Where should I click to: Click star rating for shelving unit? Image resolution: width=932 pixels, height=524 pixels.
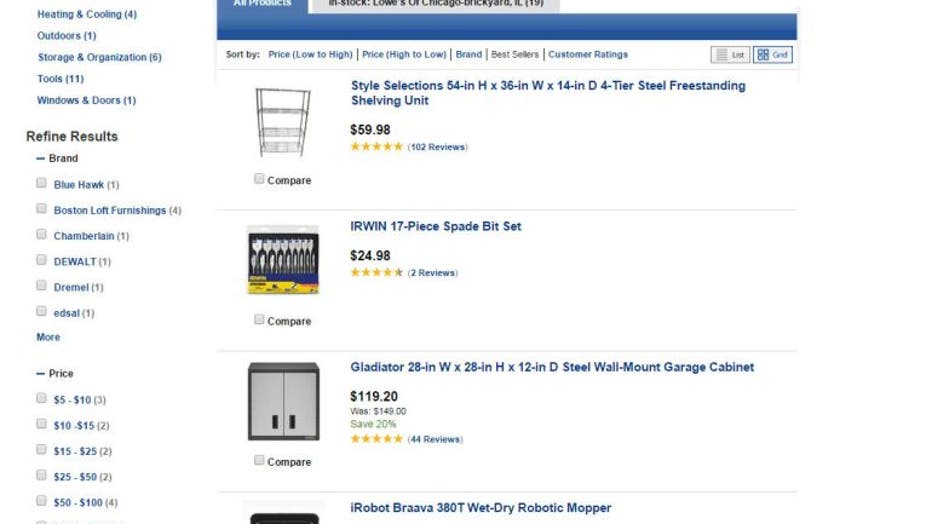[x=376, y=147]
